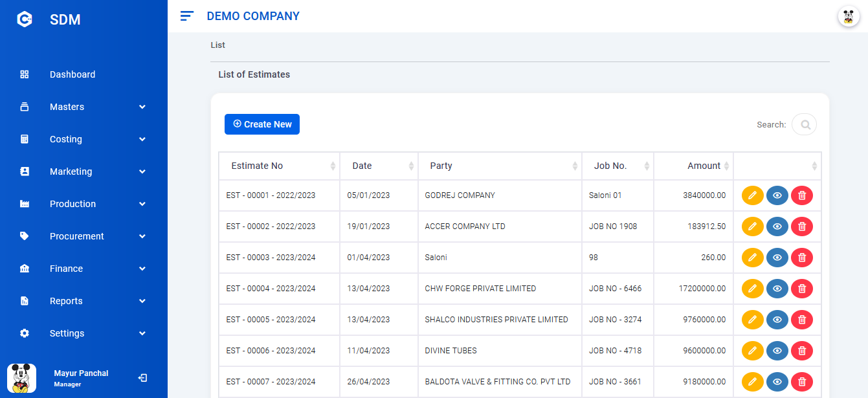868x398 pixels.
Task: Click the Masters stack icon
Action: 25,107
